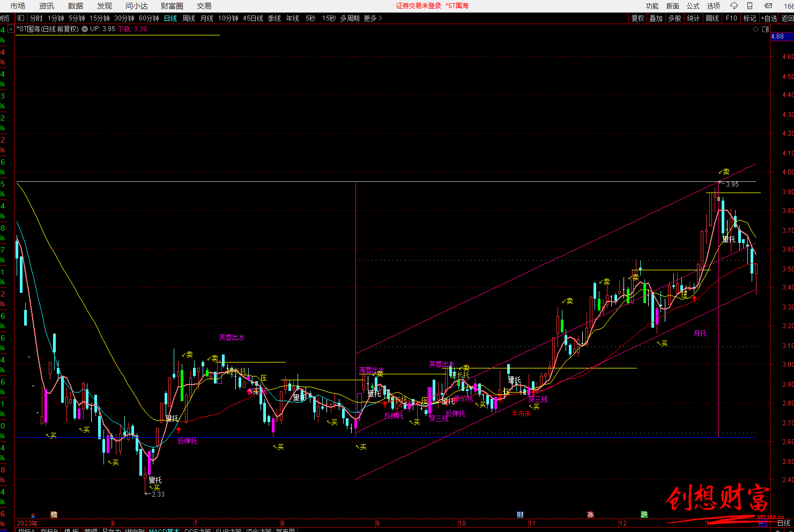
Task: Select the 指标A tab at bottom
Action: 26,530
